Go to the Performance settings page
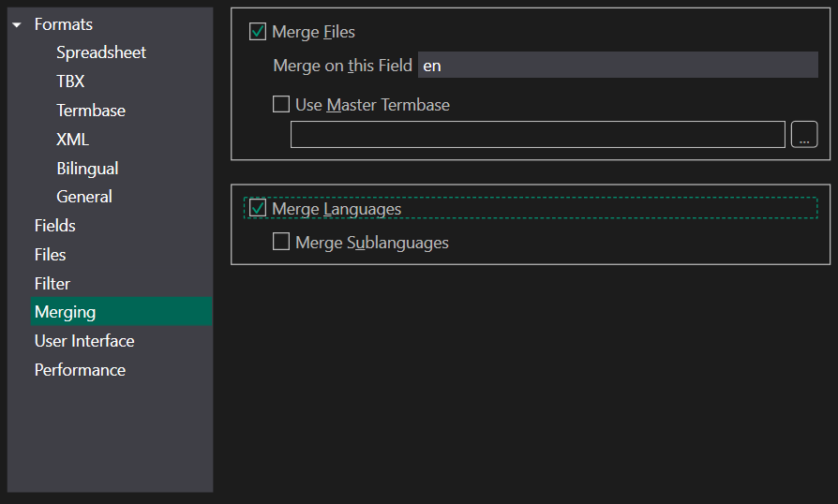 [x=80, y=370]
